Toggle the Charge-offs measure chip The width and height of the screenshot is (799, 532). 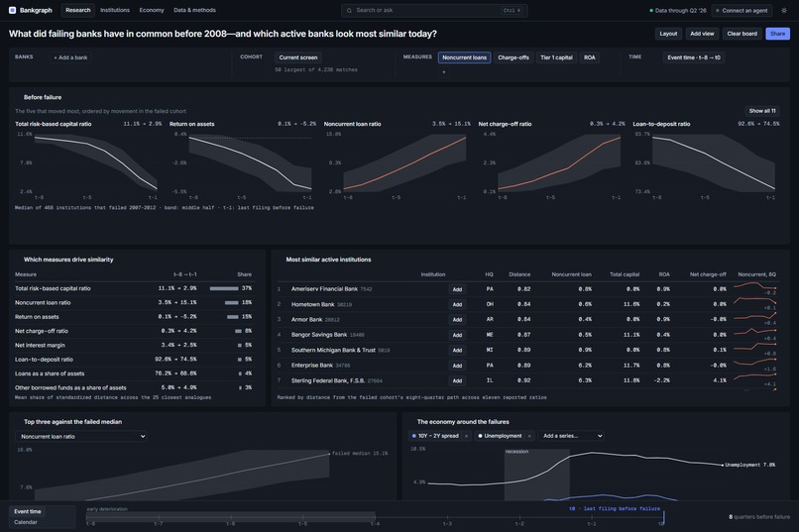tap(514, 57)
